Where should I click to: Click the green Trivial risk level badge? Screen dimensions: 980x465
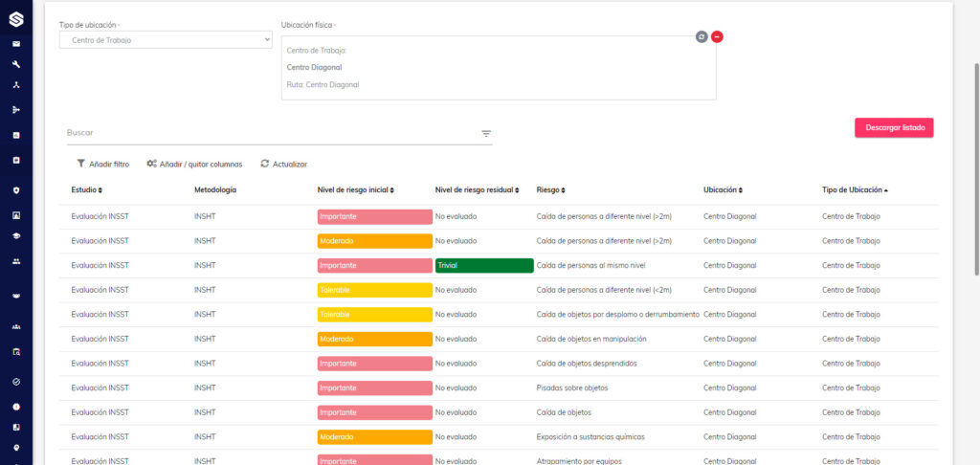pyautogui.click(x=484, y=266)
